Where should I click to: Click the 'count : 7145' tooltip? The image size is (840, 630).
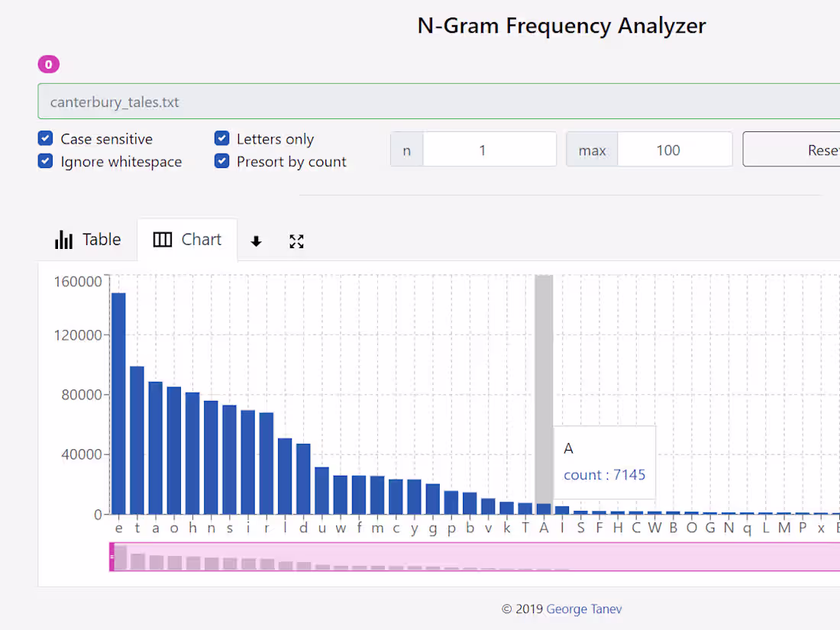[604, 474]
